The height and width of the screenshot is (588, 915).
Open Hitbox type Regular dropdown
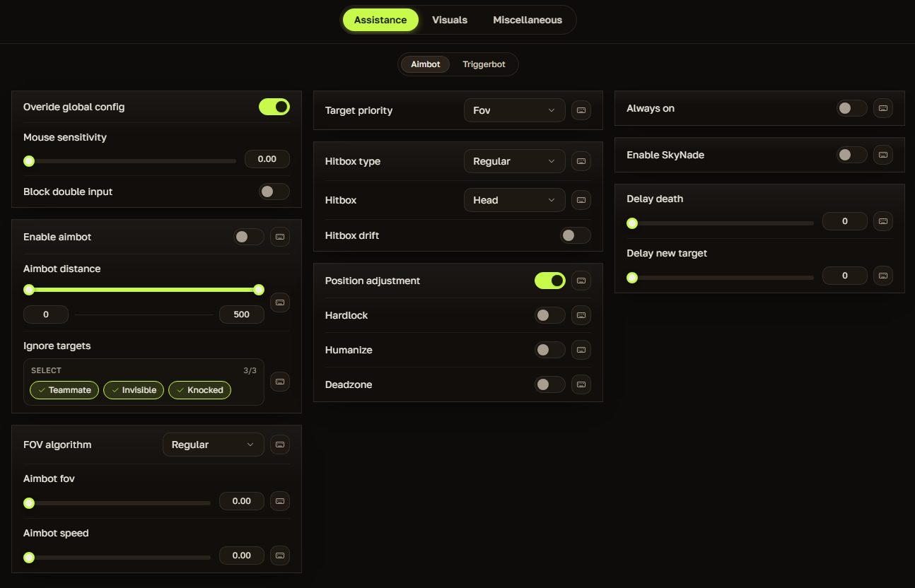coord(515,161)
